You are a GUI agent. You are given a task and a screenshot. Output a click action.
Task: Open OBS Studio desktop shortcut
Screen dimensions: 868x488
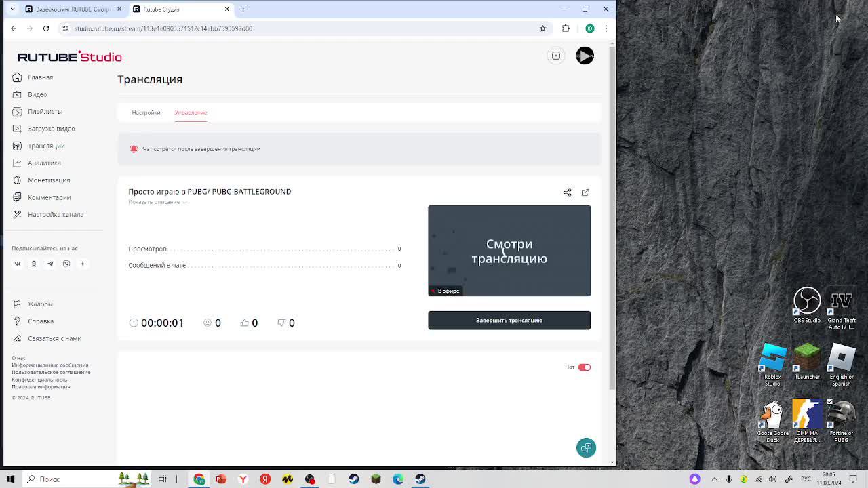coord(807,306)
